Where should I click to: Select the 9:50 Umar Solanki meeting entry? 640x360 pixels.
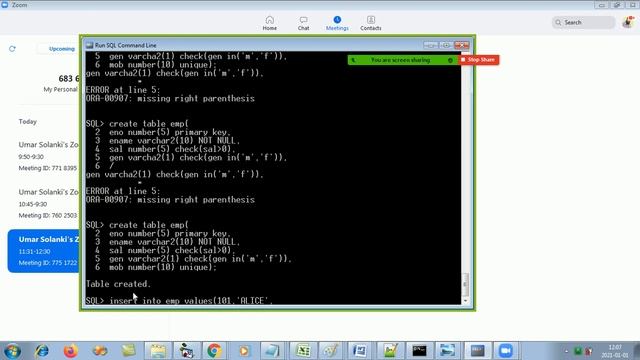point(48,156)
